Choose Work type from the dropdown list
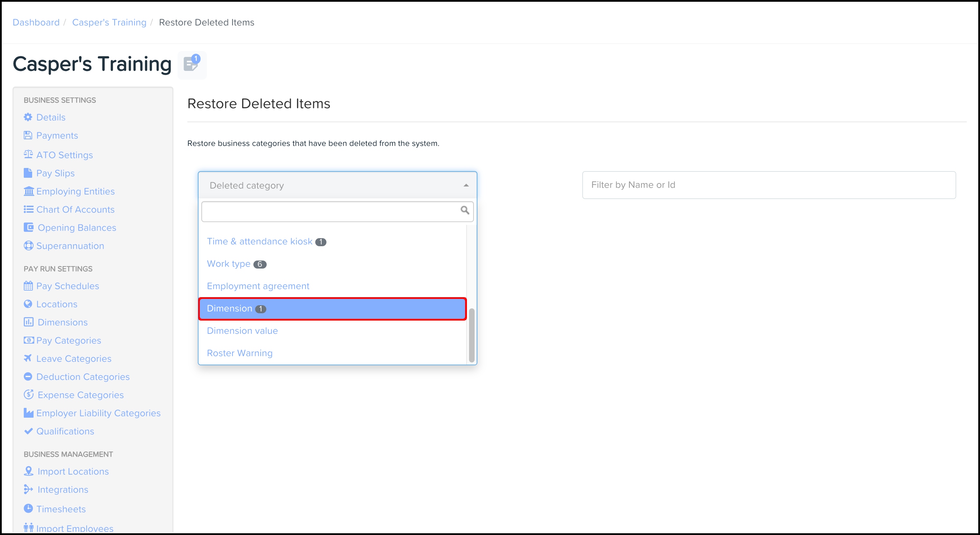Image resolution: width=980 pixels, height=535 pixels. point(228,264)
